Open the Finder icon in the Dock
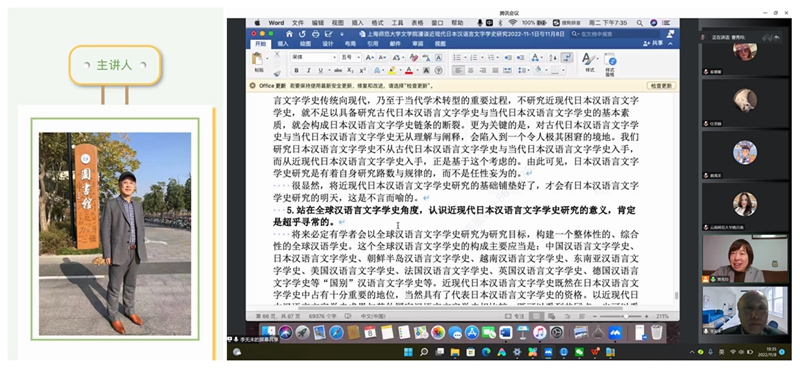Image resolution: width=800 pixels, height=368 pixels. coord(268,332)
